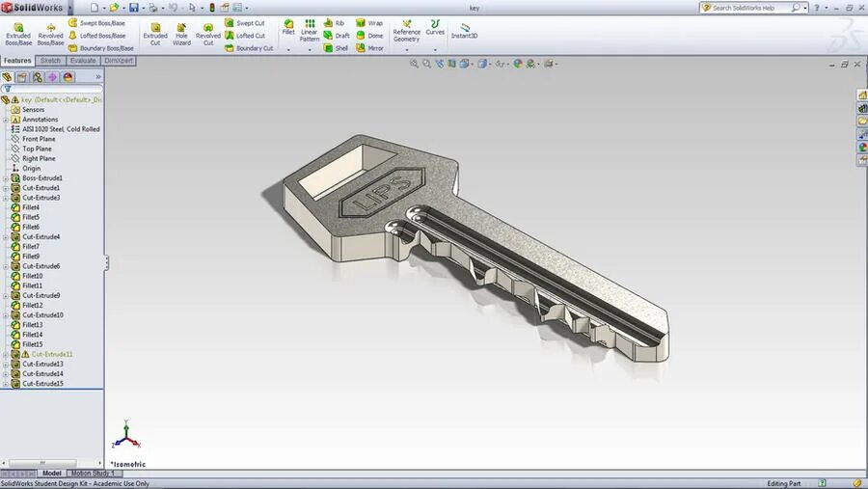Open Reference Geometry tools
868x489 pixels.
click(406, 31)
